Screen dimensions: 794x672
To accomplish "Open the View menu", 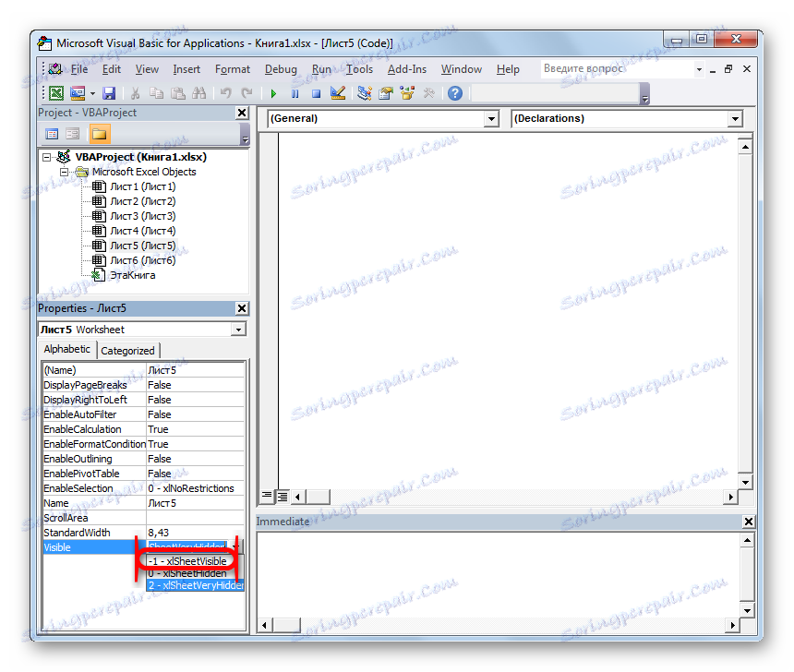I will coord(147,69).
